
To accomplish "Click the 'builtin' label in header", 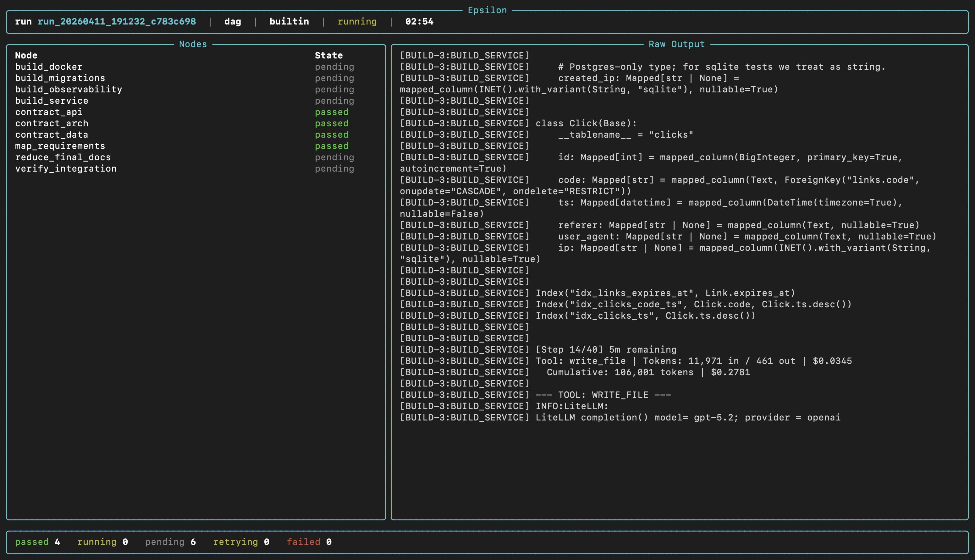I will (289, 22).
